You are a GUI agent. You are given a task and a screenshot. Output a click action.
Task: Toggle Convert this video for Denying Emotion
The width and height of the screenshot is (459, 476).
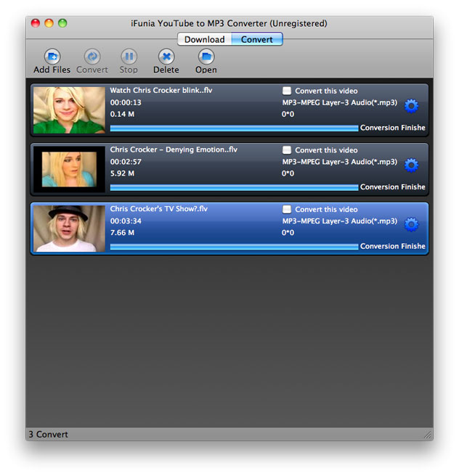287,150
